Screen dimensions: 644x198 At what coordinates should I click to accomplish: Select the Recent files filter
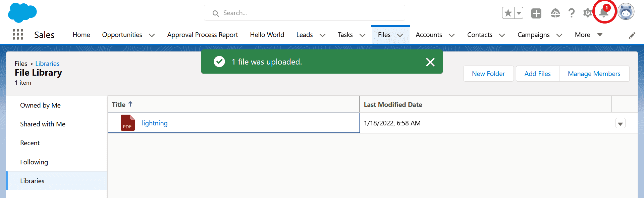click(x=56, y=143)
